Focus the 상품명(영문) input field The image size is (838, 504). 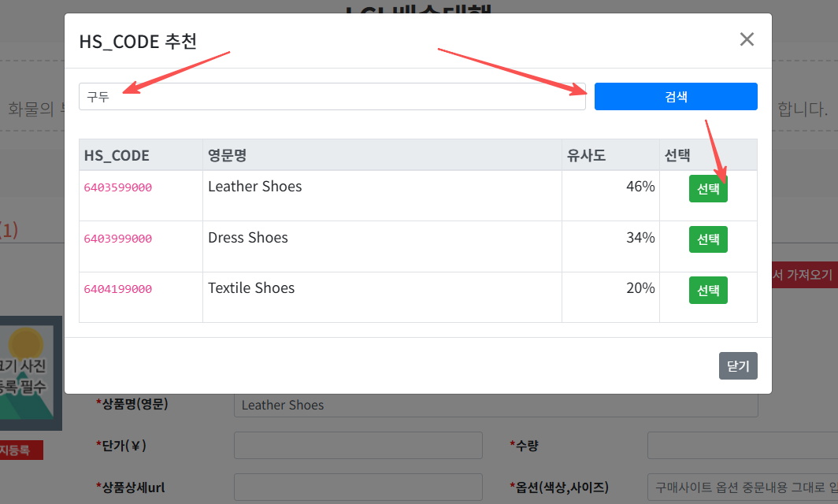click(495, 405)
